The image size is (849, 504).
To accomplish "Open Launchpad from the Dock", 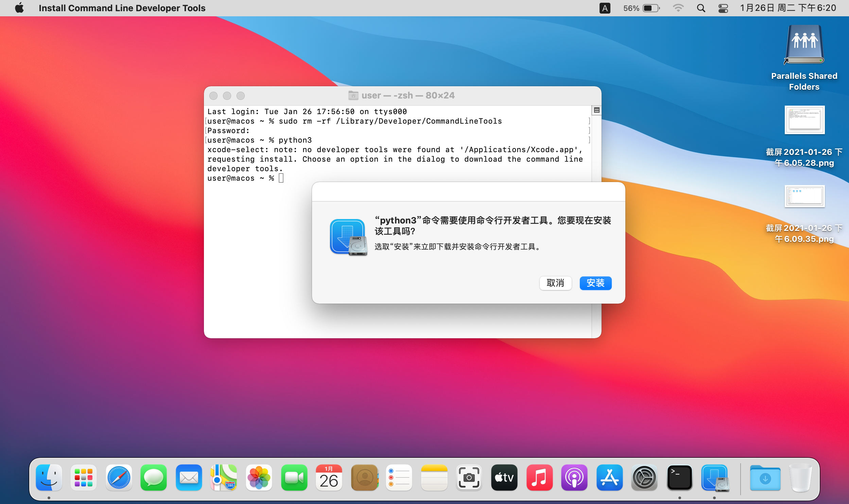I will (x=83, y=478).
